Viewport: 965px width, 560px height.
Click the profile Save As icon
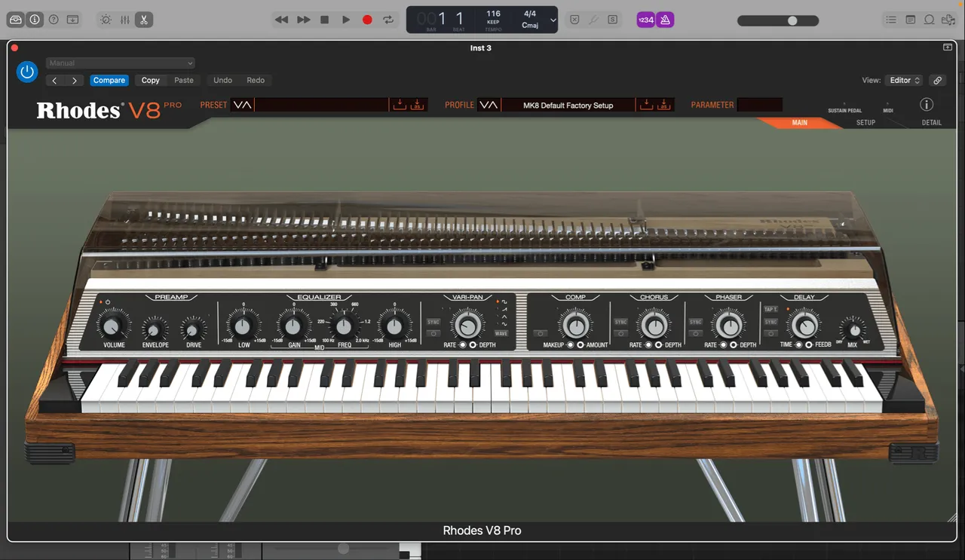(x=664, y=105)
